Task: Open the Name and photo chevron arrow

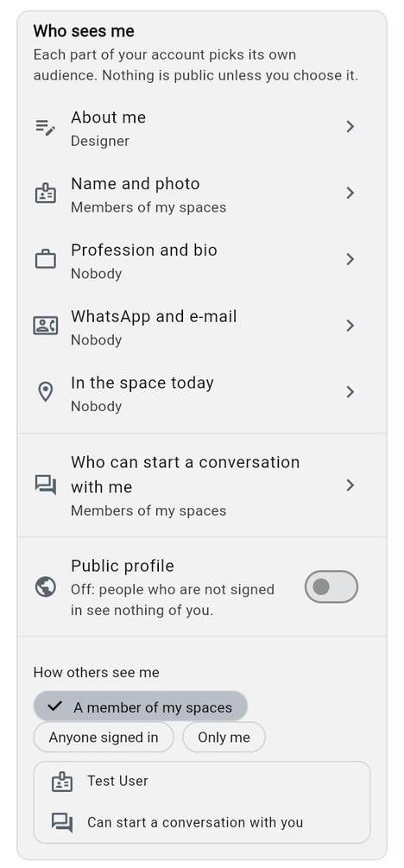Action: coord(350,193)
